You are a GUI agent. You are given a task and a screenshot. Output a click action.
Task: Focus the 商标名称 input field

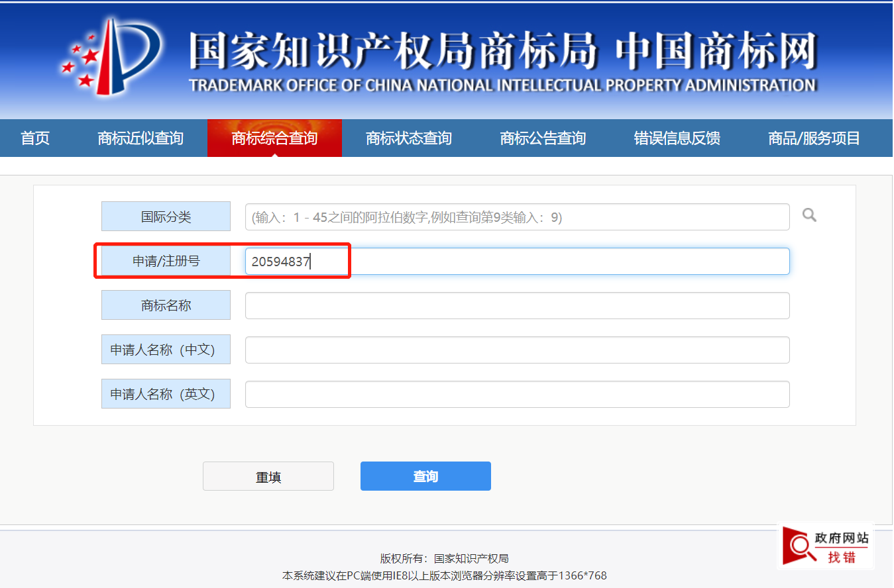[517, 305]
